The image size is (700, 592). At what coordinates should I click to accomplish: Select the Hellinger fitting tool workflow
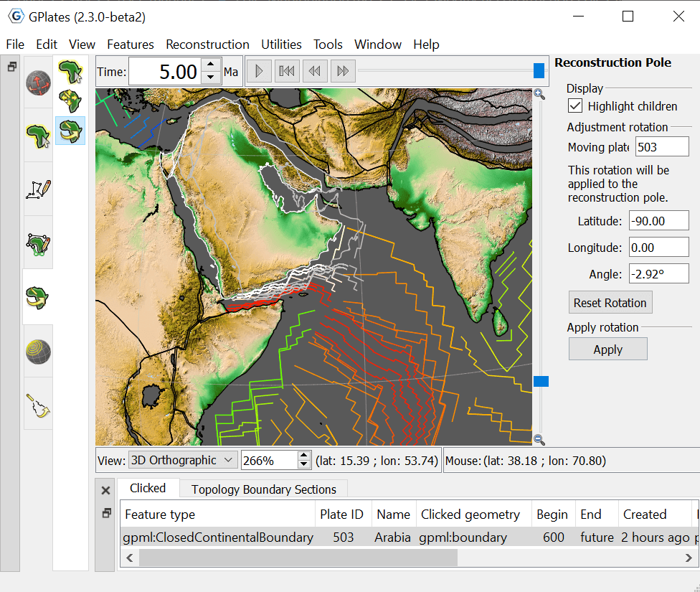point(38,404)
